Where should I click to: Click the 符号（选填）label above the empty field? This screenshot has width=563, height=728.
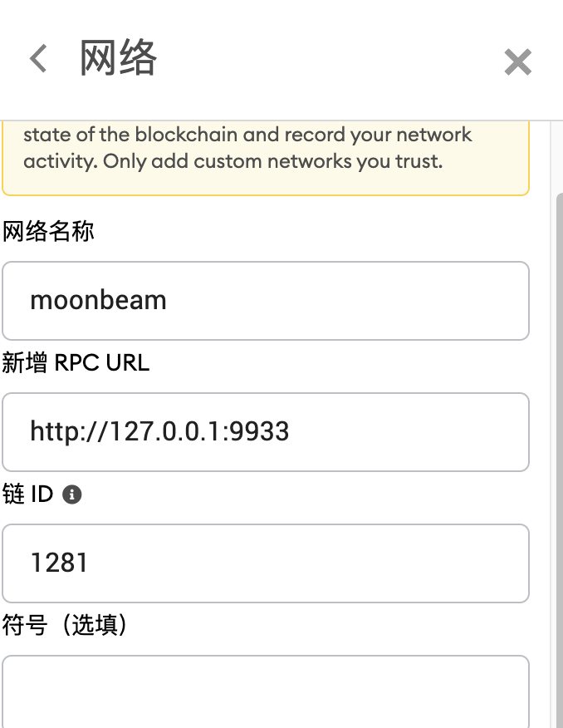pos(65,627)
